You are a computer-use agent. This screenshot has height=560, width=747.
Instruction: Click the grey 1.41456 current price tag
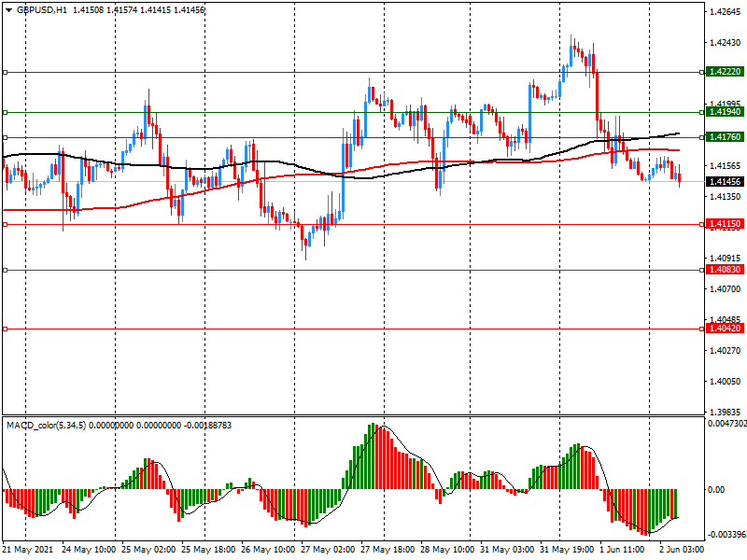tap(726, 181)
